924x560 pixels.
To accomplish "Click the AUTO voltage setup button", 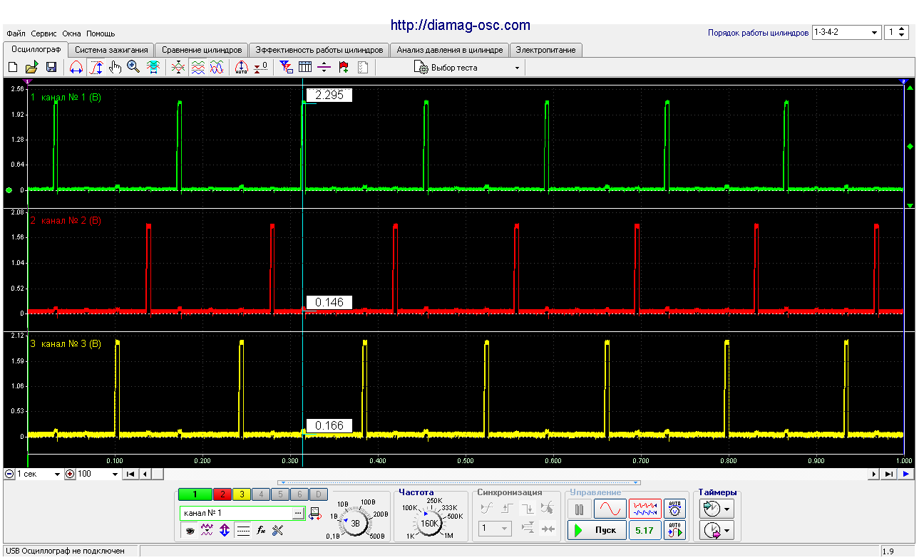I will click(674, 508).
